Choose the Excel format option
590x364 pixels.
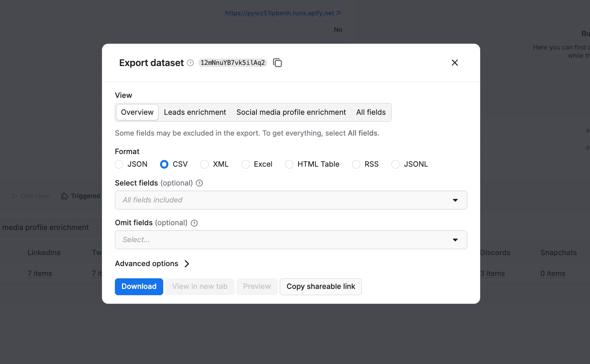(245, 164)
